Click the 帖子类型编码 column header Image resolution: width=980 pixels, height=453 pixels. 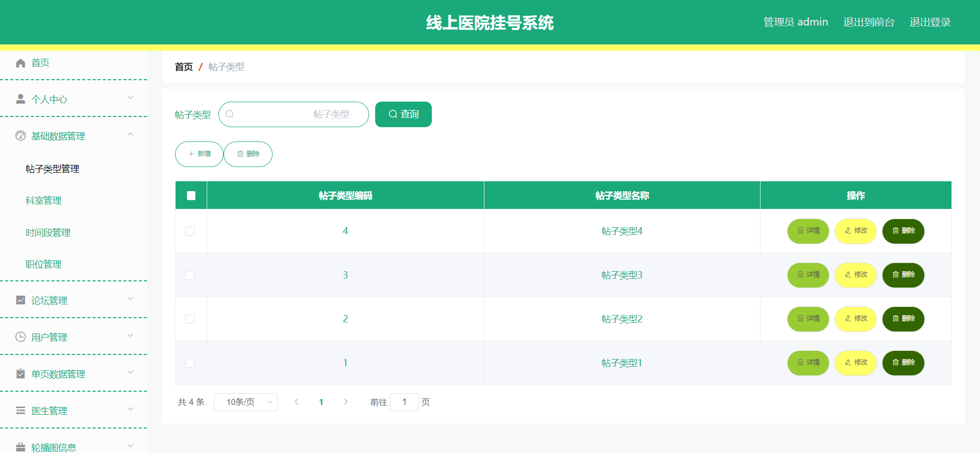[346, 196]
